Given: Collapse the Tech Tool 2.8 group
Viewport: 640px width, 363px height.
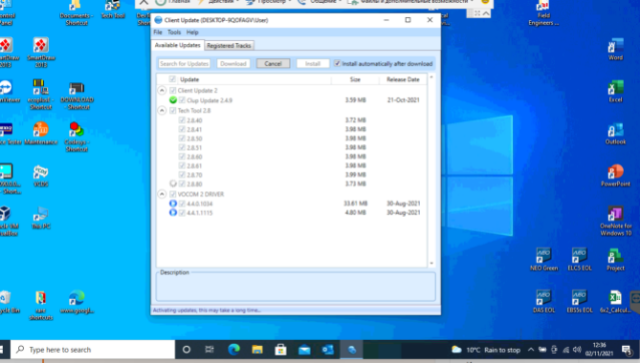Looking at the screenshot, I should tap(162, 110).
